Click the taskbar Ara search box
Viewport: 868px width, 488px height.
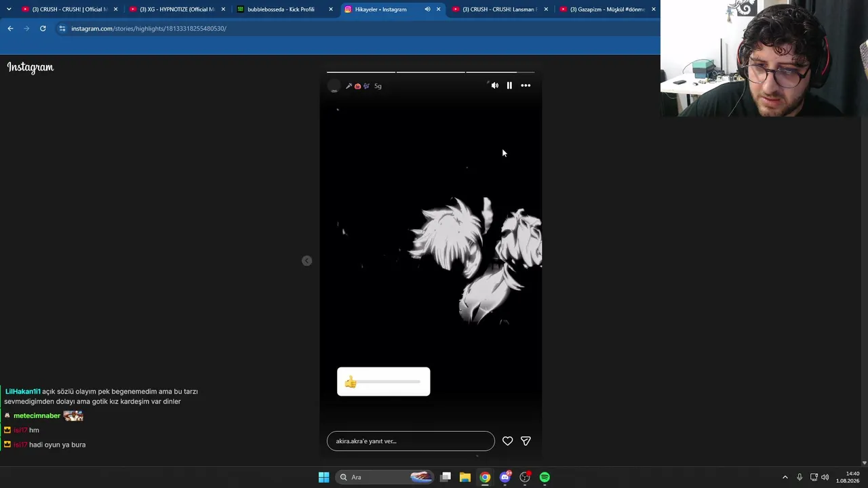(x=385, y=477)
